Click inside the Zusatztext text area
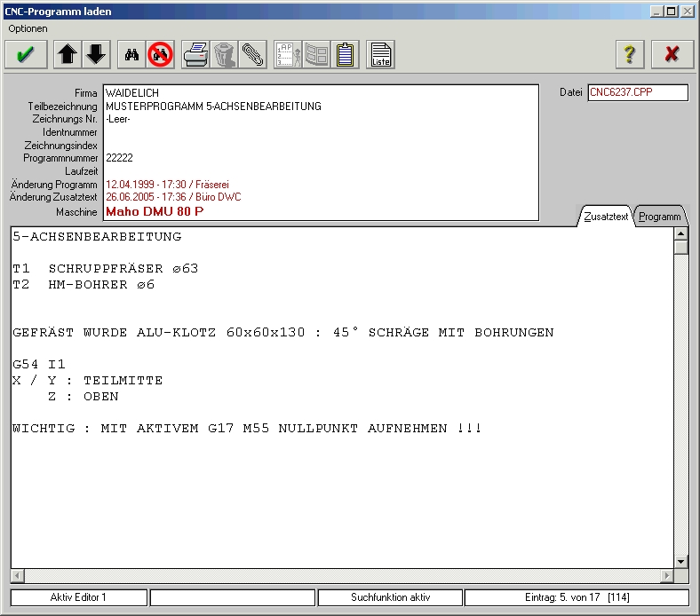 point(338,497)
